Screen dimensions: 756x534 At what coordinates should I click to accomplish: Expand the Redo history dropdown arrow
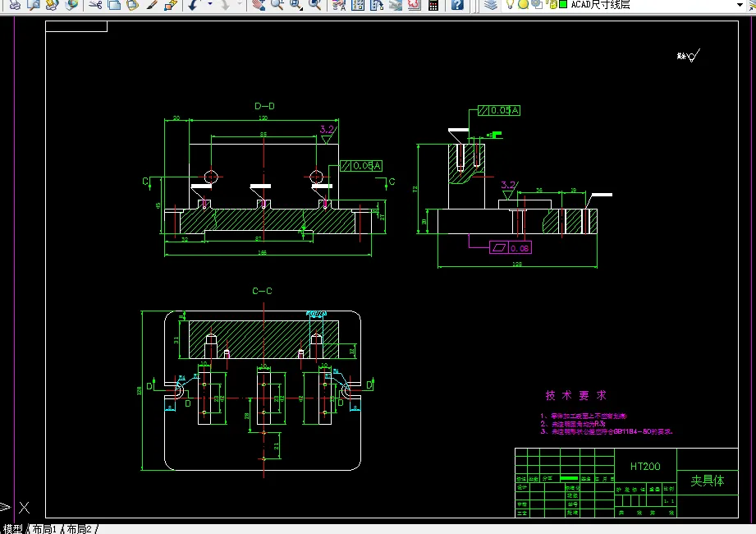[240, 5]
